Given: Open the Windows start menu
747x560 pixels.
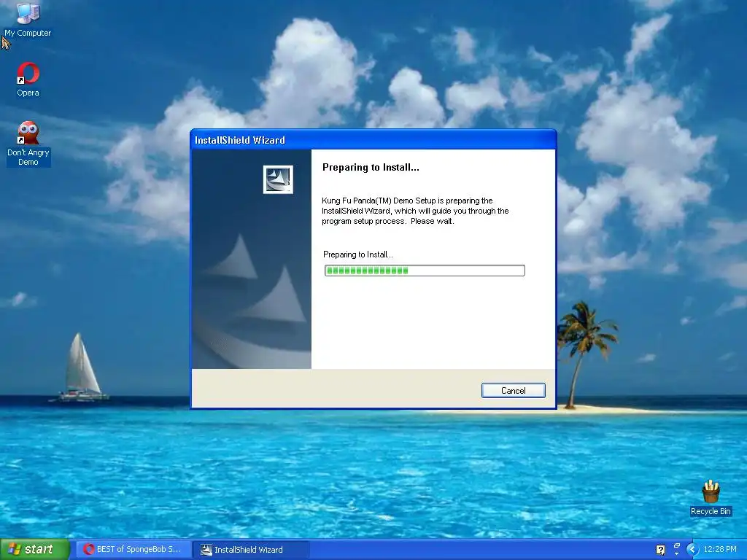Looking at the screenshot, I should click(34, 550).
